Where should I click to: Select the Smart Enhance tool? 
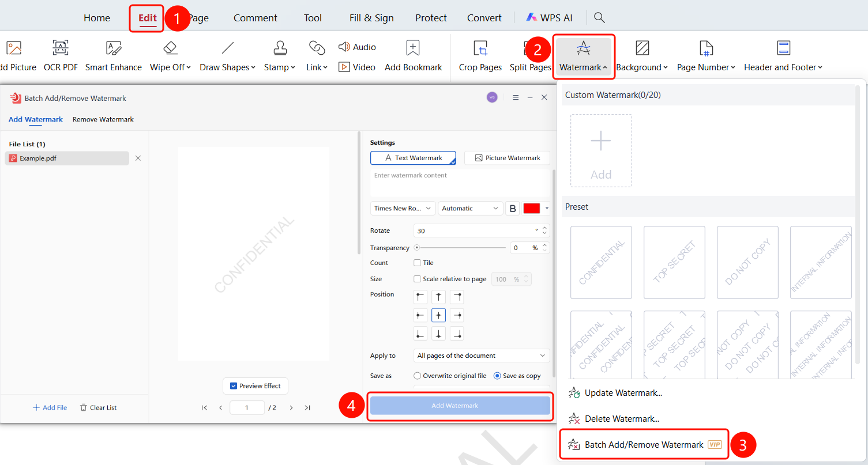point(114,56)
